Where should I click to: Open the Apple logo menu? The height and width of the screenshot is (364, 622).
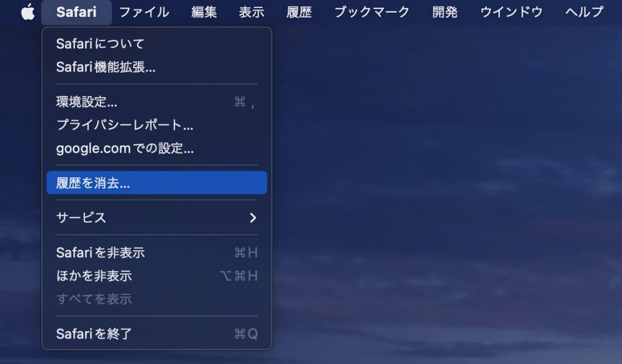pos(28,12)
